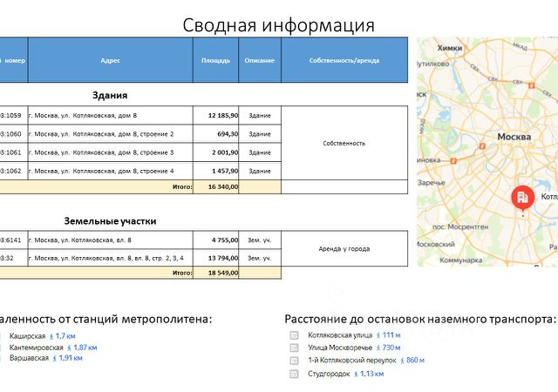Click the Расстояние до остановок наземного транспорта heading
This screenshot has height=392, width=558.
tap(420, 319)
